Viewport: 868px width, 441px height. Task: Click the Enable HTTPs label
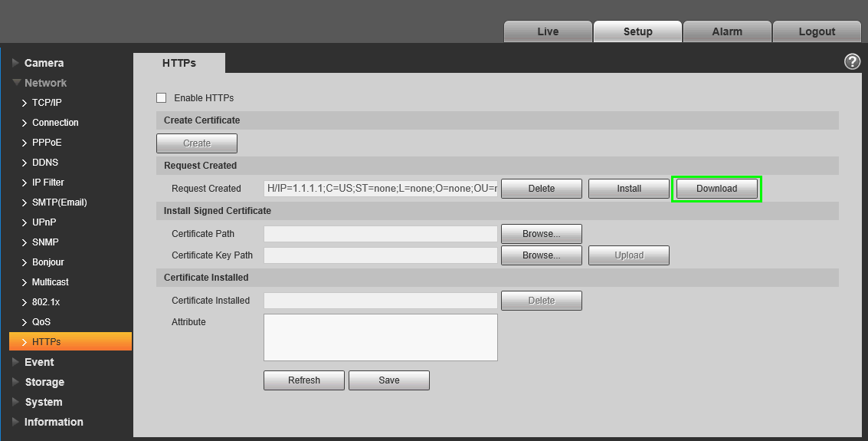click(204, 98)
